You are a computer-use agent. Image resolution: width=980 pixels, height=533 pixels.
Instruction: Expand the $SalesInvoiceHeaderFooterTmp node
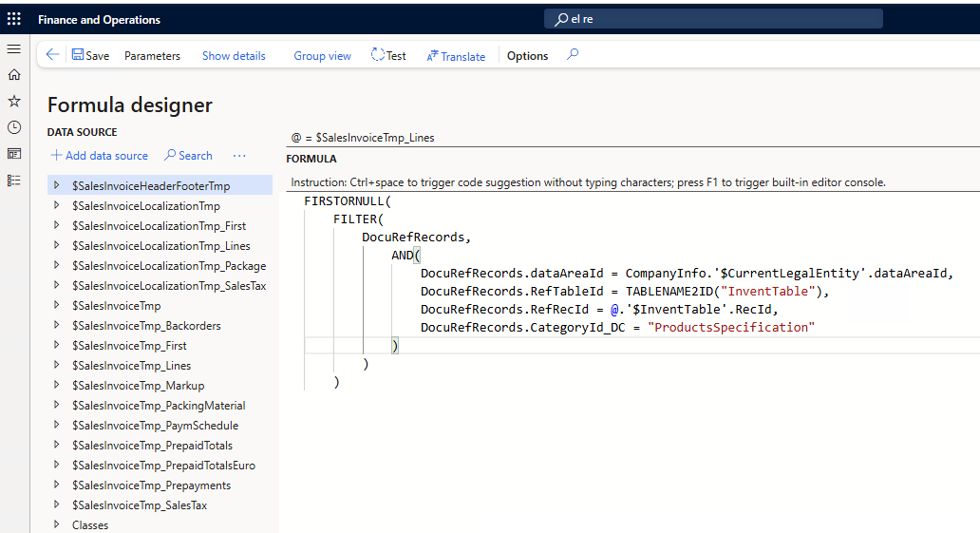(57, 185)
